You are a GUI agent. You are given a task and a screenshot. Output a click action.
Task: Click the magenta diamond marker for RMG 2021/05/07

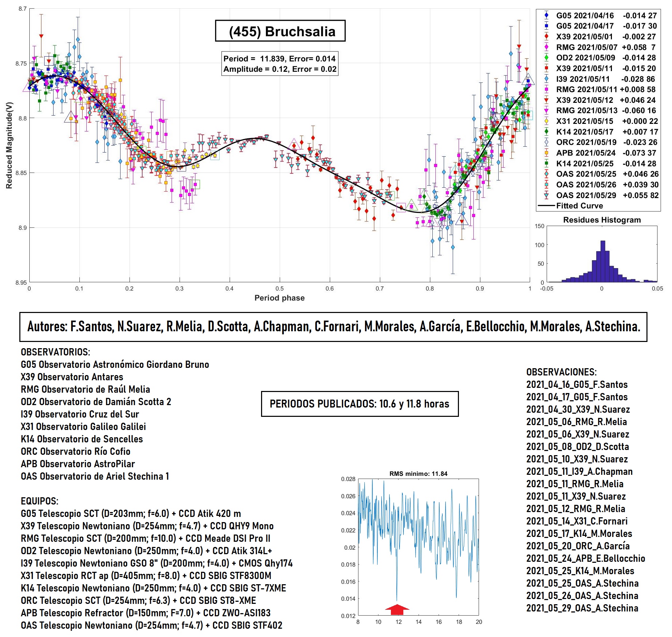pyautogui.click(x=546, y=47)
